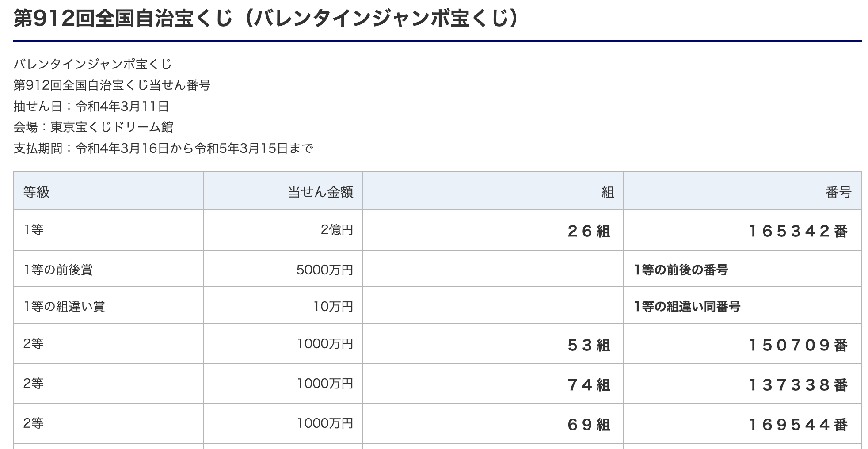Select the 2等 number 169544番
Image resolution: width=868 pixels, height=449 pixels.
pos(798,425)
